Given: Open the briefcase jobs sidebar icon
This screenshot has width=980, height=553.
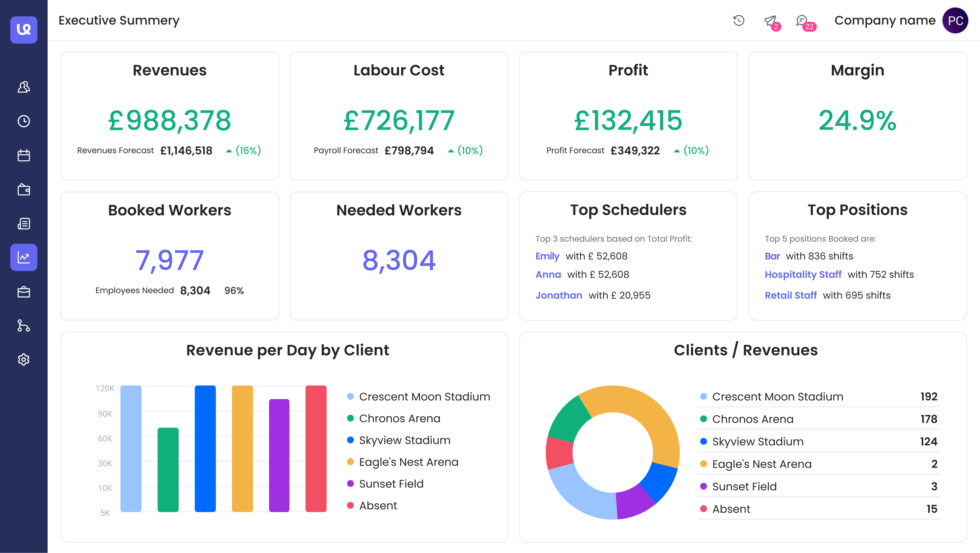Looking at the screenshot, I should coord(24,292).
